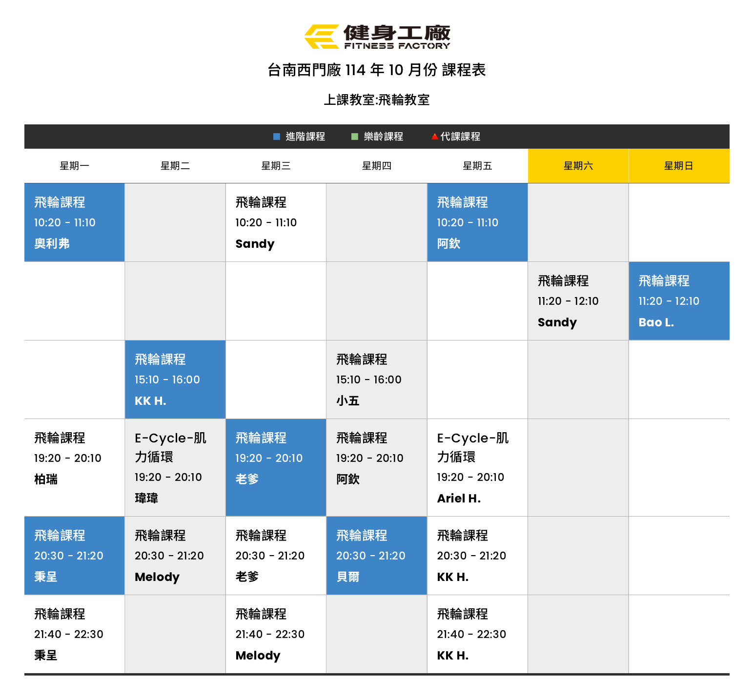The height and width of the screenshot is (700, 754).
Task: Click the Fitness Factory logo
Action: click(x=377, y=37)
